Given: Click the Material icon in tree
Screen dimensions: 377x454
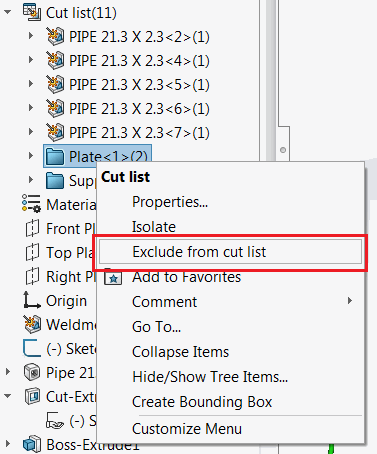Looking at the screenshot, I should click(x=31, y=204).
